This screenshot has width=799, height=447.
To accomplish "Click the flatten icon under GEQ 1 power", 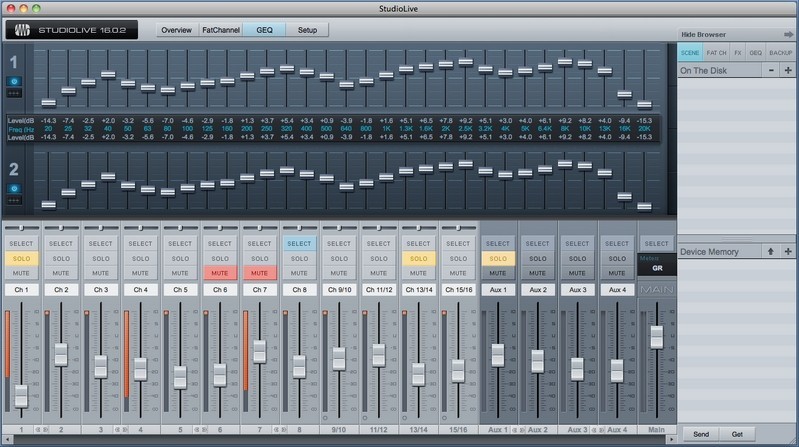I will click(14, 92).
